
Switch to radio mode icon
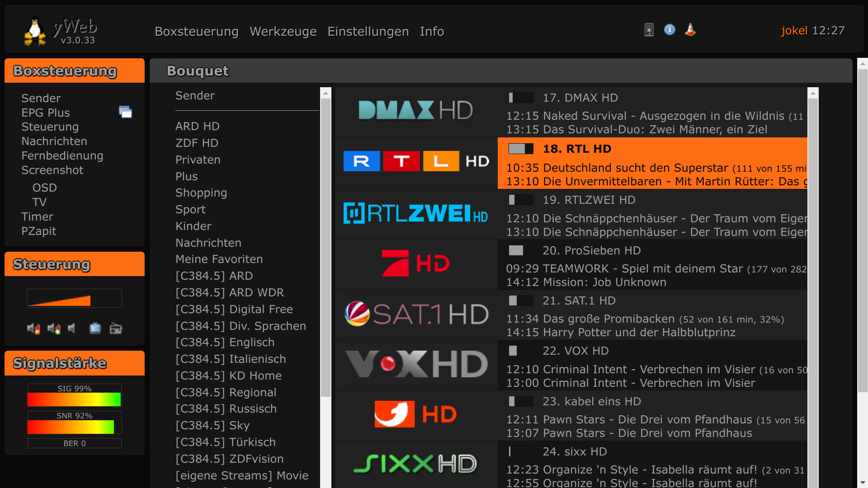coord(116,328)
